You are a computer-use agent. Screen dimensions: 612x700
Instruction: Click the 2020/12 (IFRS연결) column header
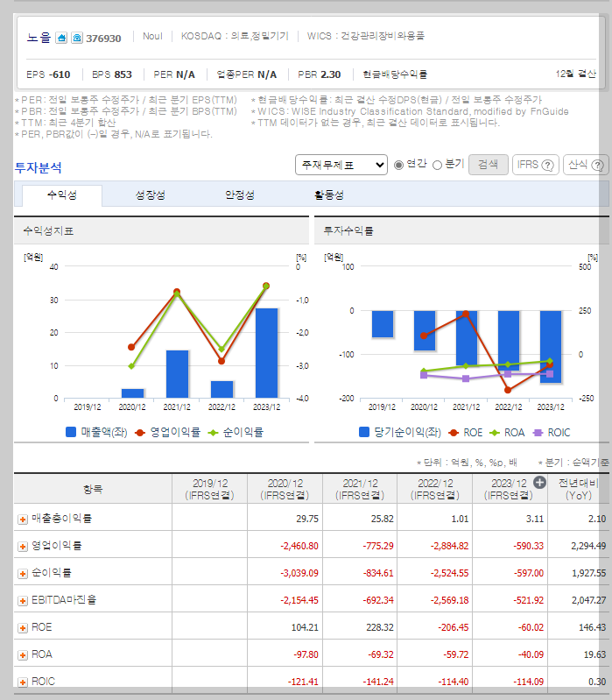pyautogui.click(x=285, y=489)
